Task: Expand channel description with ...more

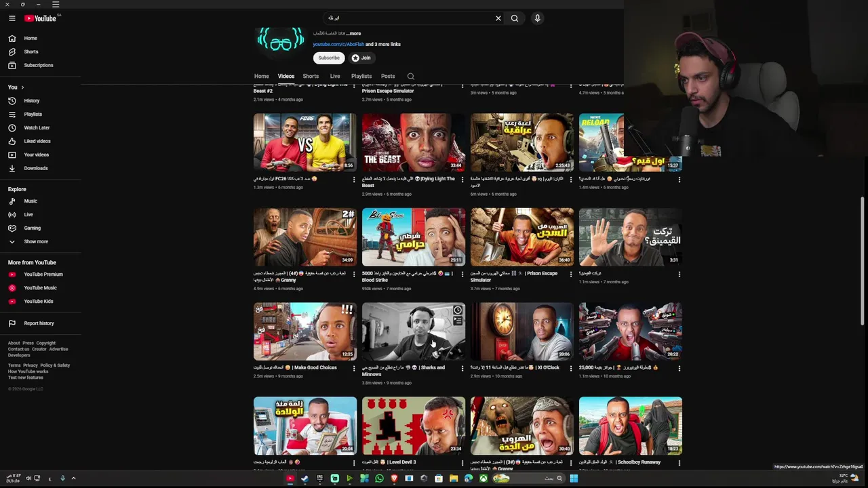Action: [353, 33]
